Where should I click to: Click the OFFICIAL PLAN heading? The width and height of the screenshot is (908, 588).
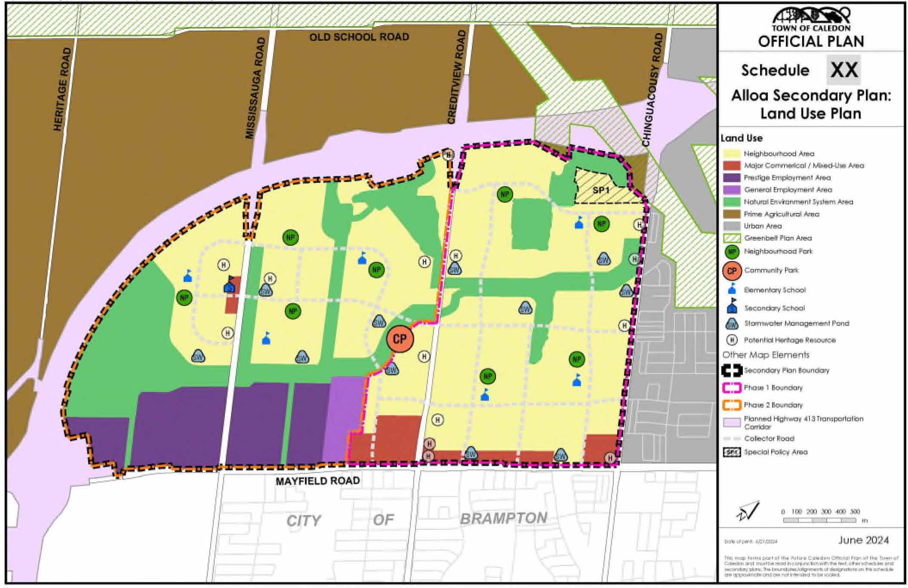(x=811, y=41)
